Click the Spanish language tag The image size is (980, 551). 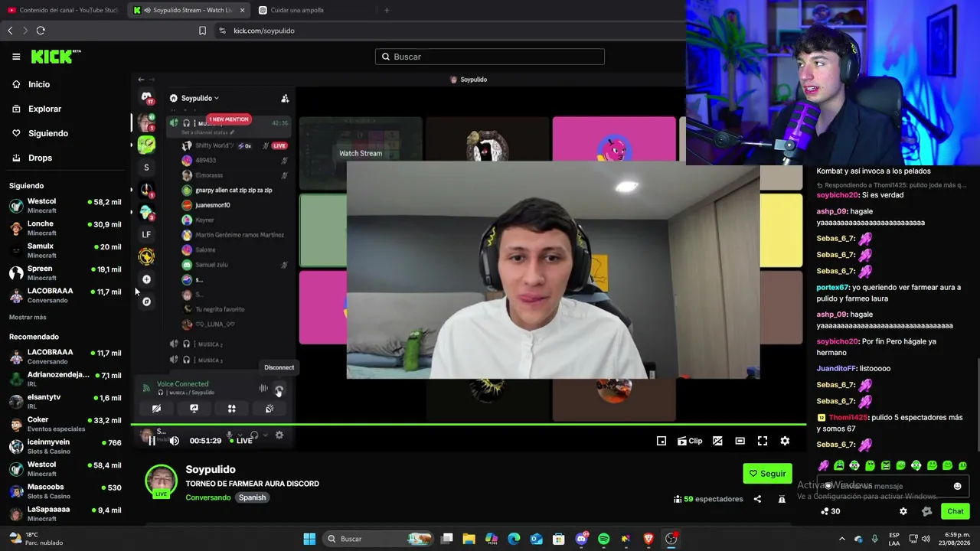(x=252, y=497)
